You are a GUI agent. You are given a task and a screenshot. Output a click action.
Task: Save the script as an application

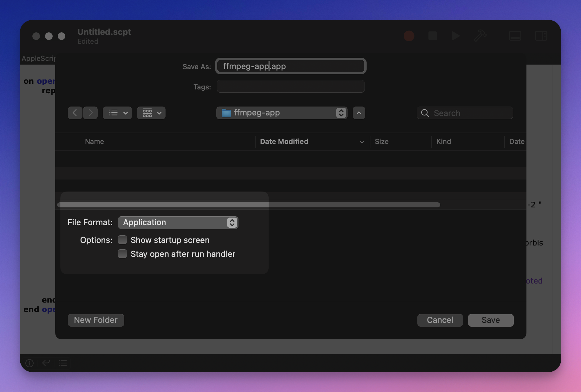(x=490, y=320)
